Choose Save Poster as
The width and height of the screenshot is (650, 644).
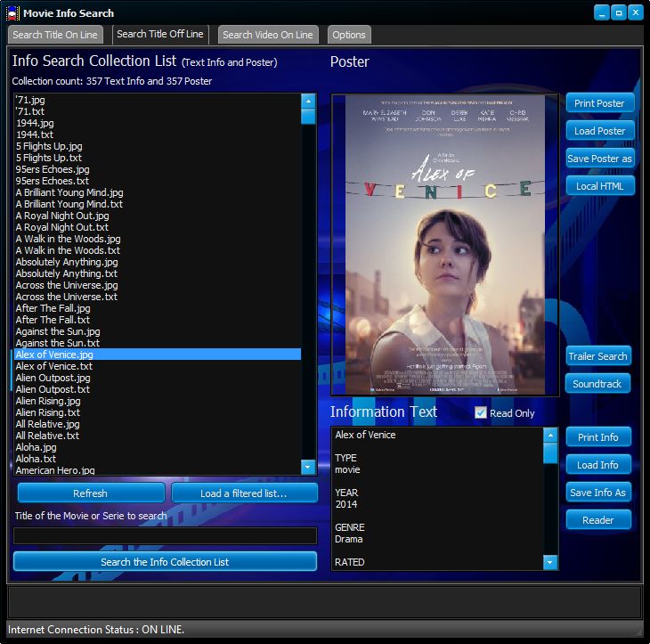(x=599, y=159)
